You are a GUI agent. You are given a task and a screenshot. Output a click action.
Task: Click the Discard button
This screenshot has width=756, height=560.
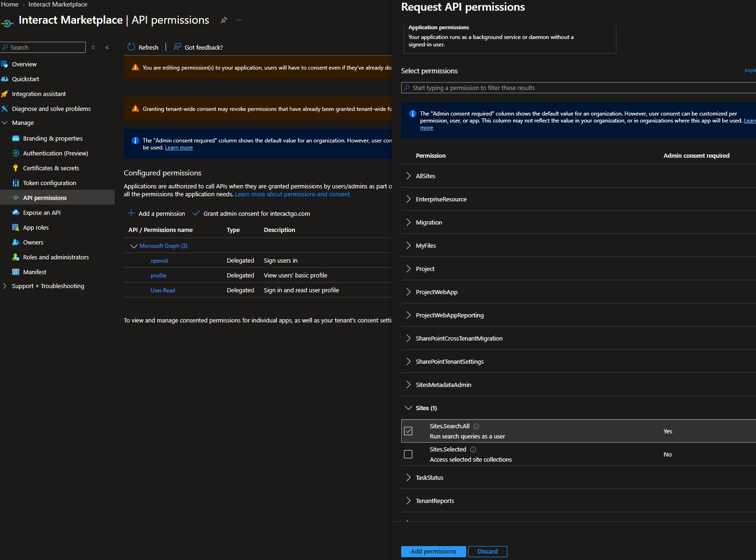[x=487, y=552]
